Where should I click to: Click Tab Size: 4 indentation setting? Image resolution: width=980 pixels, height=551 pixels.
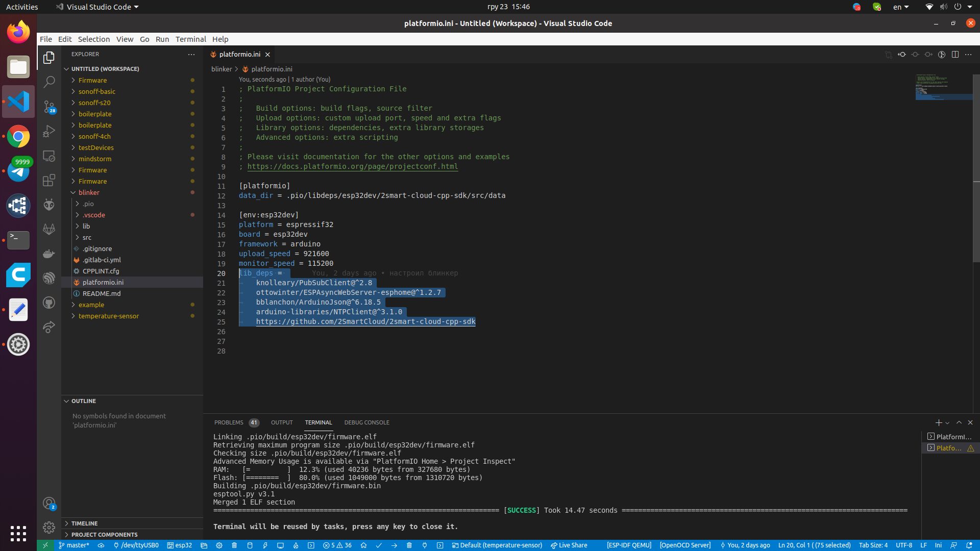pos(873,545)
